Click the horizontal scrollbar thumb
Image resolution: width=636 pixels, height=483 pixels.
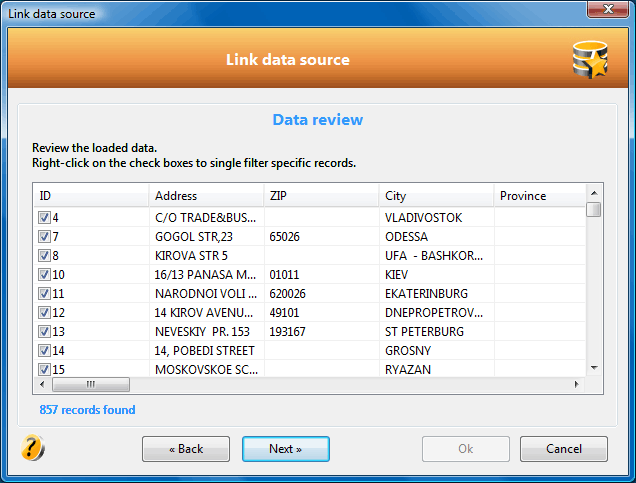[x=91, y=384]
